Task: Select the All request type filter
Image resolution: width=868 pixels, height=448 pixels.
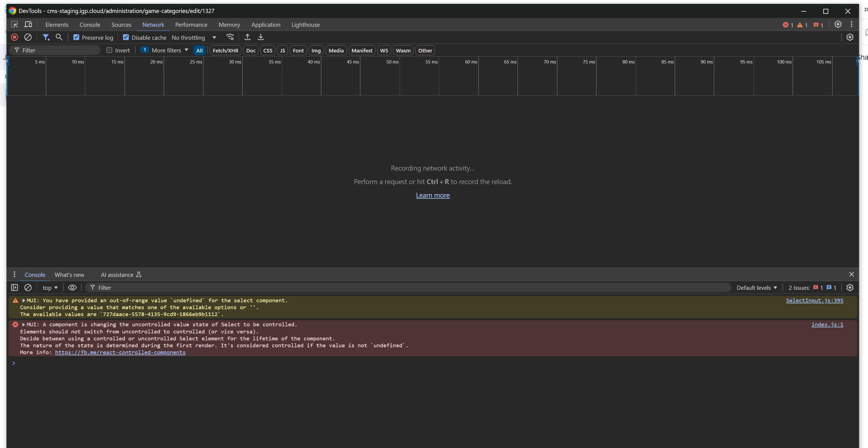Action: (199, 50)
